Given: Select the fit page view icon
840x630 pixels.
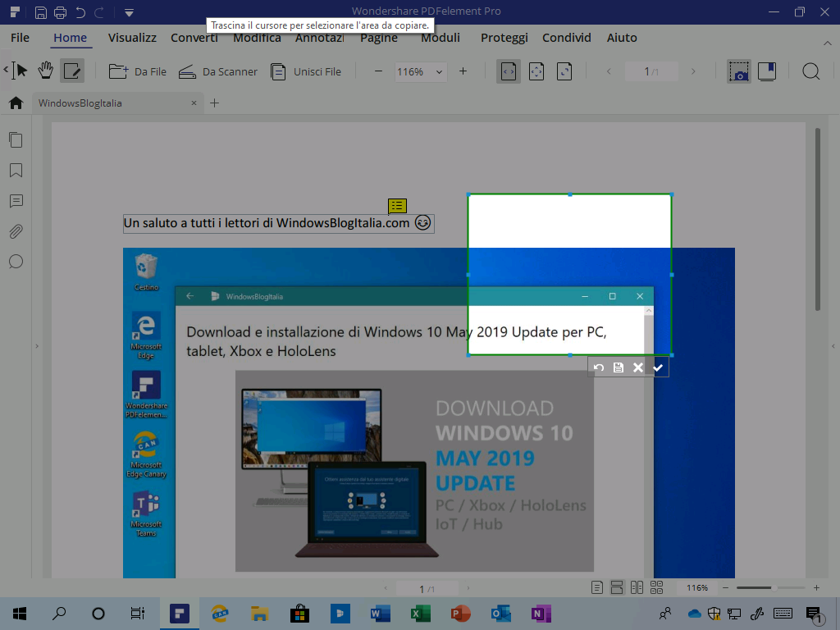Looking at the screenshot, I should coord(536,71).
